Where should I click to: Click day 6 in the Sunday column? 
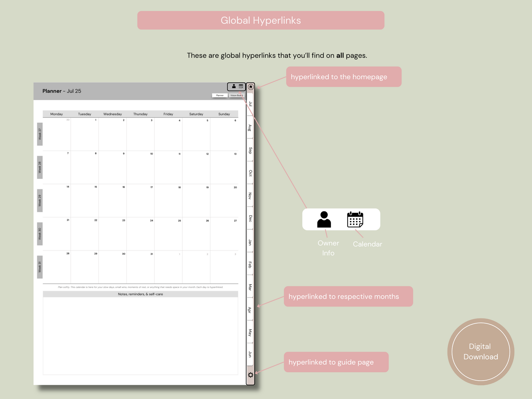224,134
